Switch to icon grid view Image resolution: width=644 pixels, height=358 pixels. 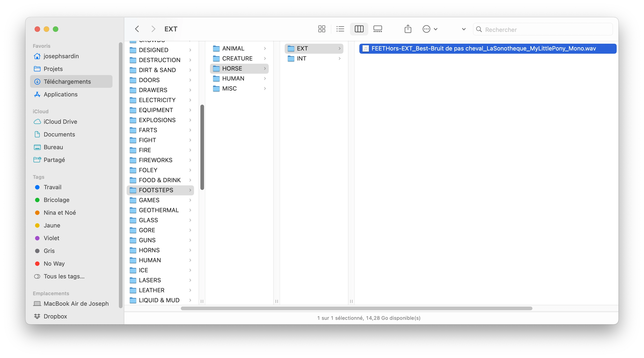tap(322, 29)
